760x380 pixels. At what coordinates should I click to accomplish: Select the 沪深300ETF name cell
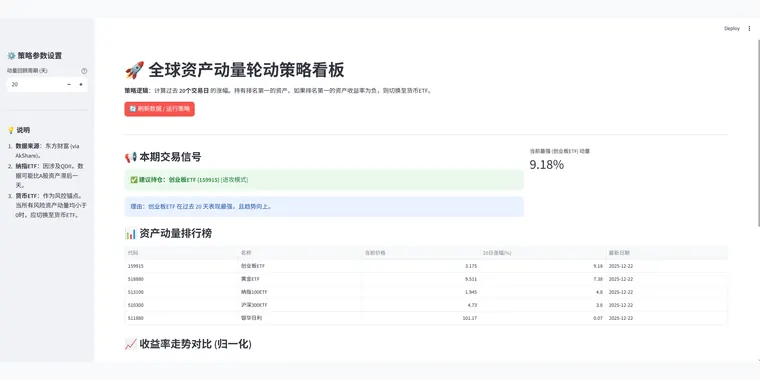tap(300, 305)
